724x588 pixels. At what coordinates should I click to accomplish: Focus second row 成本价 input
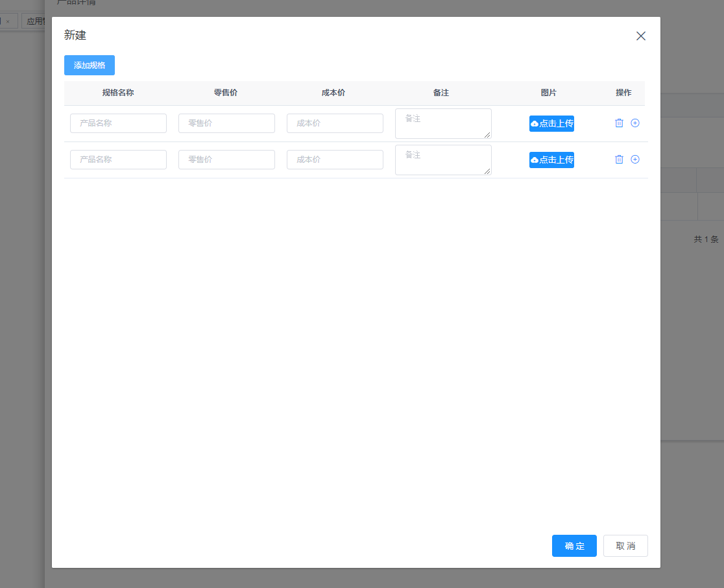(335, 160)
